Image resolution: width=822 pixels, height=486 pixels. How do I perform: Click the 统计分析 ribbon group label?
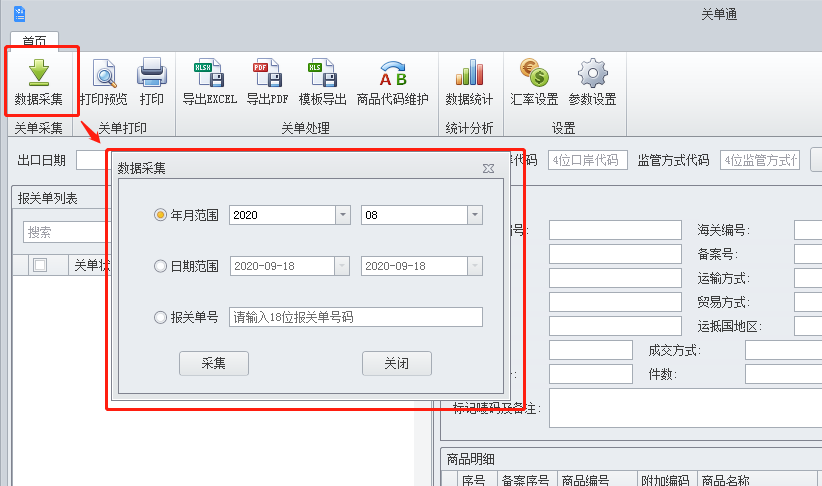469,128
